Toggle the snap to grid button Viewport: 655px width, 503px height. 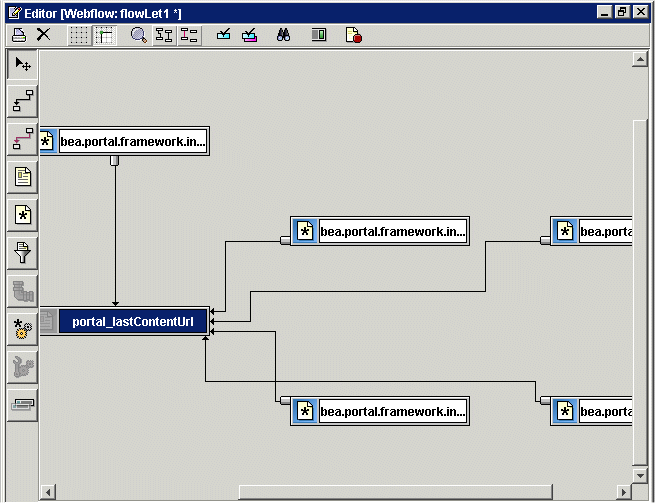pos(104,36)
